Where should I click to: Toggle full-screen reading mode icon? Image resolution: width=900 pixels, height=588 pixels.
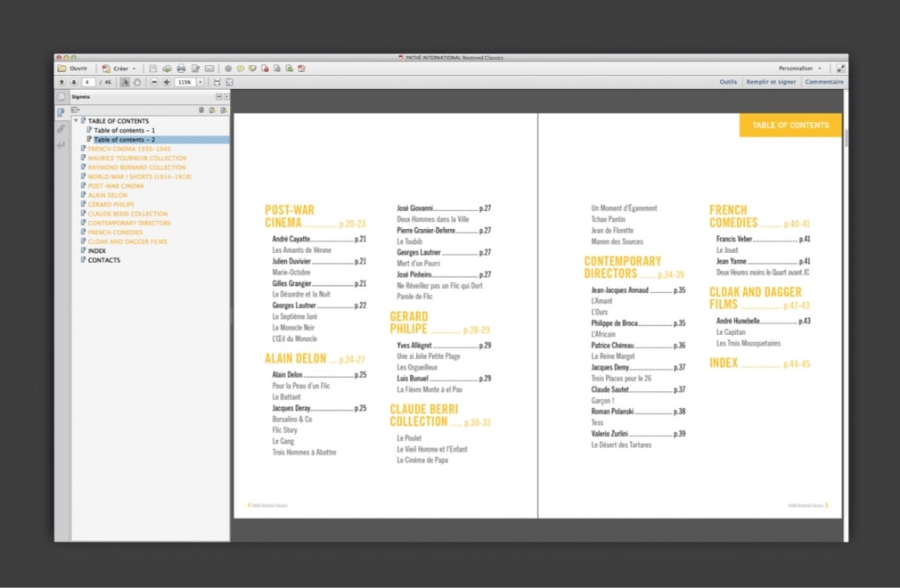(x=840, y=69)
